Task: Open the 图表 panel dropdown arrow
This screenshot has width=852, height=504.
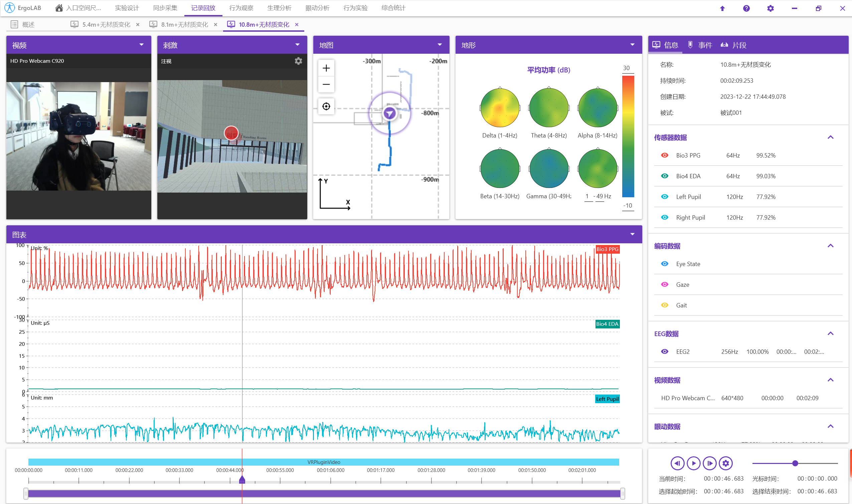Action: [x=632, y=234]
